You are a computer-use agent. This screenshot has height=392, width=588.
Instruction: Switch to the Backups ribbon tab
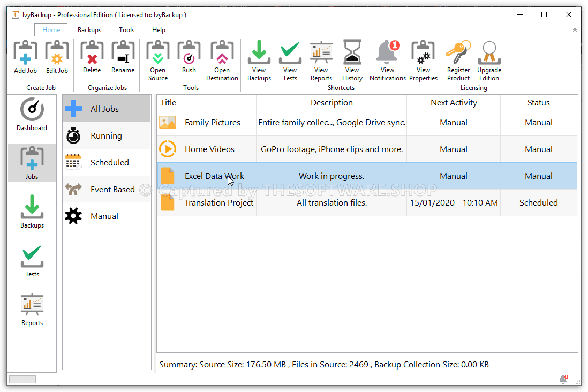pyautogui.click(x=89, y=30)
